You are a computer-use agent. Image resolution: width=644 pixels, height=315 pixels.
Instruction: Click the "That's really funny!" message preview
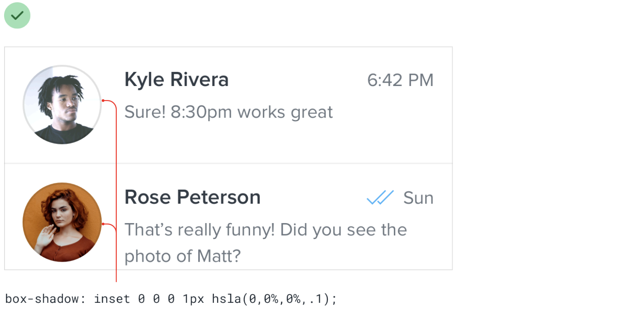pos(265,230)
